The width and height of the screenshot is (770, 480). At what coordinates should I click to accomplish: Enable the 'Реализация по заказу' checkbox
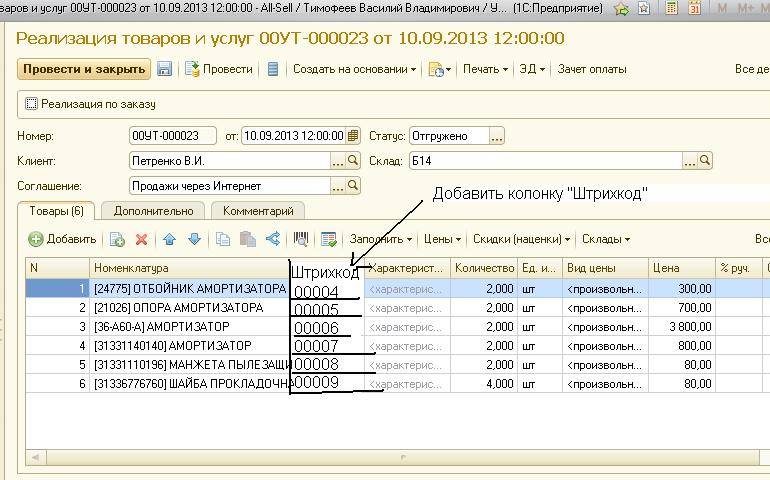pyautogui.click(x=31, y=104)
